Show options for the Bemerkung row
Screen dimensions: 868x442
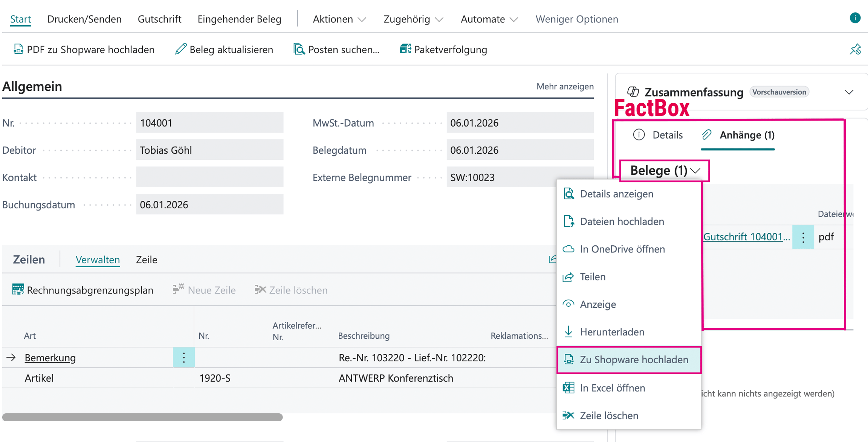click(x=184, y=357)
